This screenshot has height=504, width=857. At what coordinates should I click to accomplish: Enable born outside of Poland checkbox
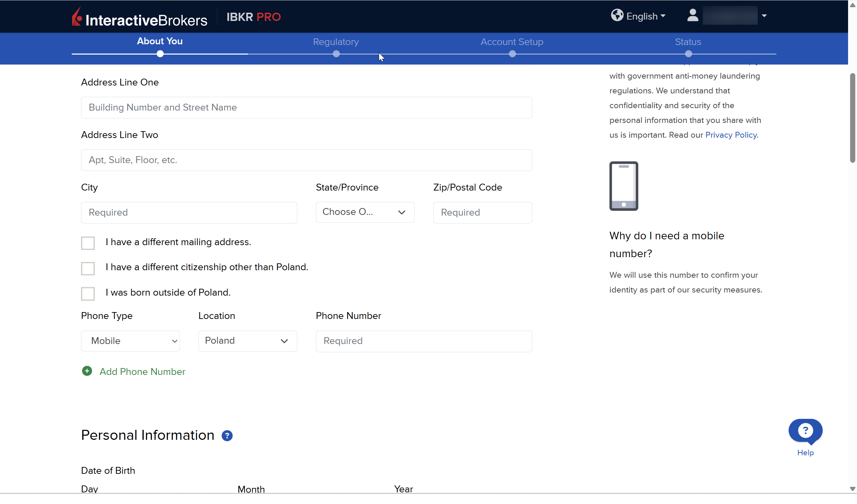coord(88,294)
